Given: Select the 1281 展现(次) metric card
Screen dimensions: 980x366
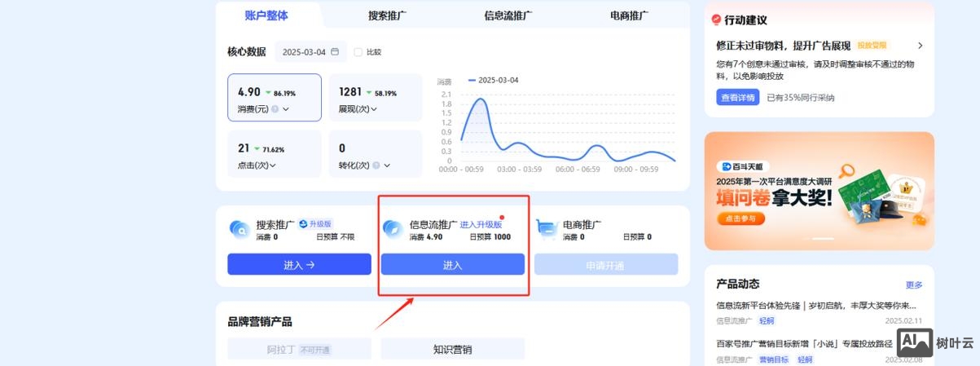Looking at the screenshot, I should pyautogui.click(x=376, y=98).
